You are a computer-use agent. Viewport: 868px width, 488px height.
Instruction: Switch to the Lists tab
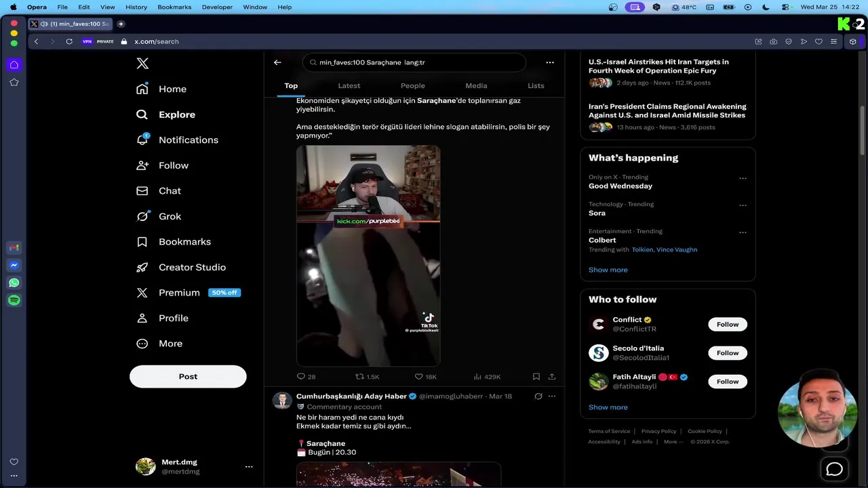point(536,85)
